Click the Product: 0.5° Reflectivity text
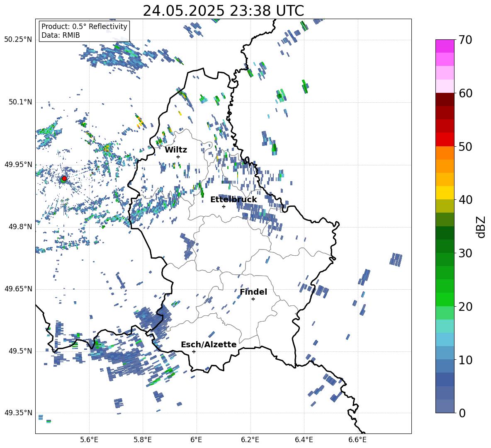The height and width of the screenshot is (448, 491). [x=84, y=26]
